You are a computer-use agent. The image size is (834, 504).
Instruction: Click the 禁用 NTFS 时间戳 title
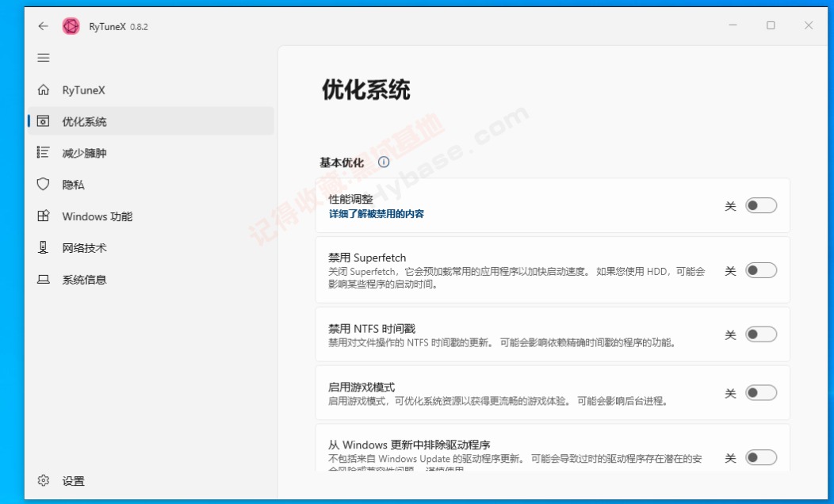pyautogui.click(x=372, y=329)
